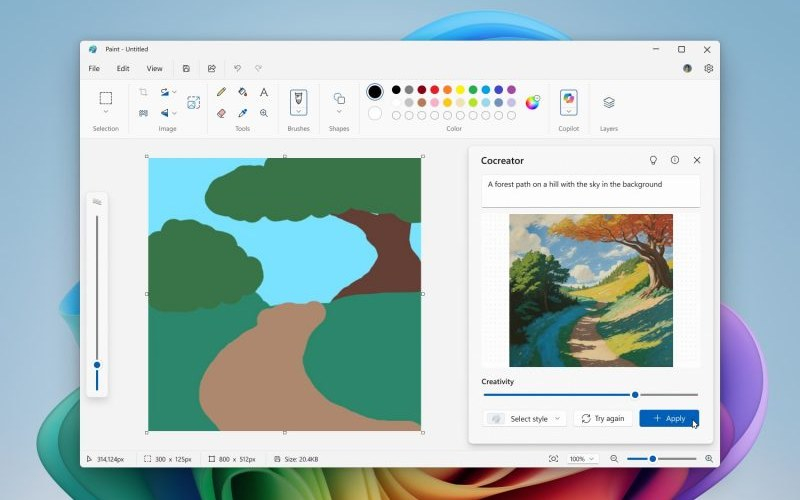Pick the Eraser tool

[x=221, y=113]
